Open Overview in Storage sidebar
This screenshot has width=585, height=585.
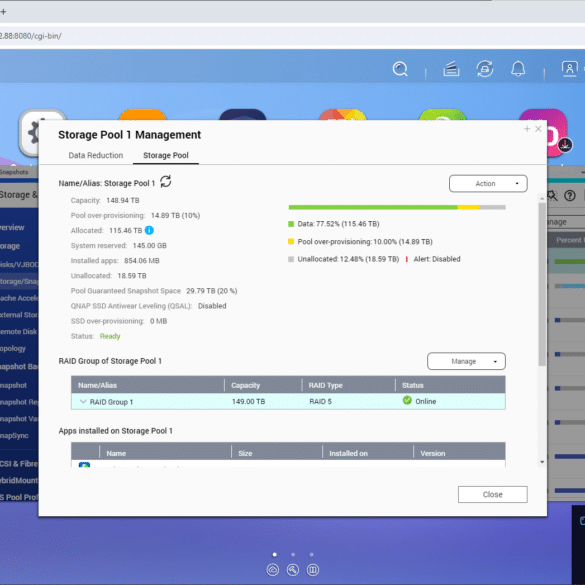(x=12, y=227)
